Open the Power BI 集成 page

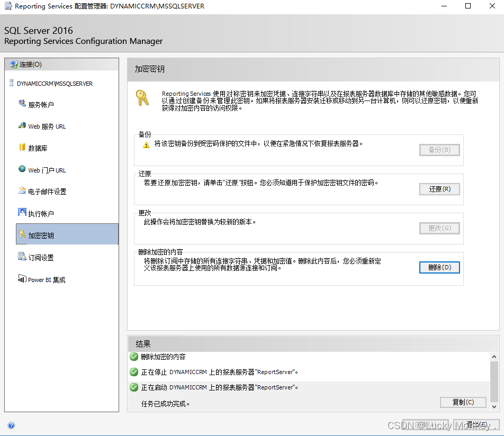(47, 280)
